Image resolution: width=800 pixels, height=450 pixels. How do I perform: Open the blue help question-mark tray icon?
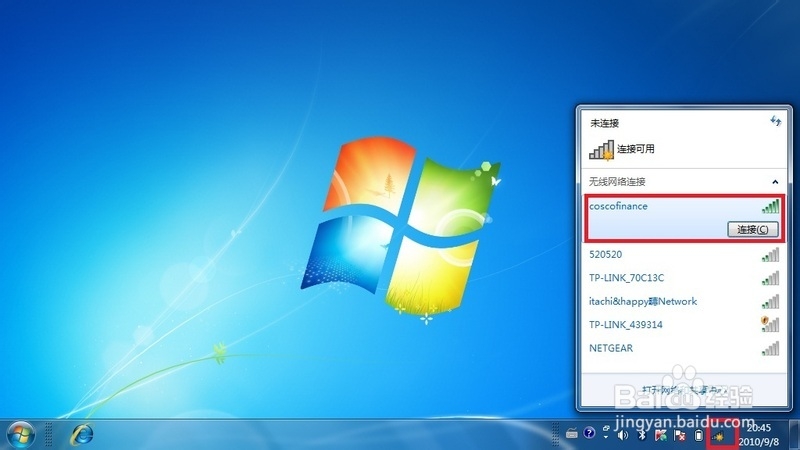pos(589,433)
